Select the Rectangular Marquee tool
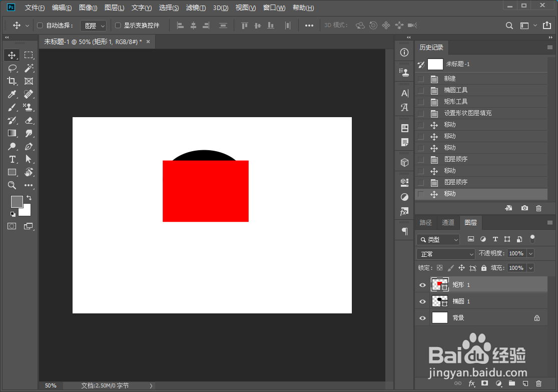Screen dimensions: 558x392 click(x=29, y=55)
